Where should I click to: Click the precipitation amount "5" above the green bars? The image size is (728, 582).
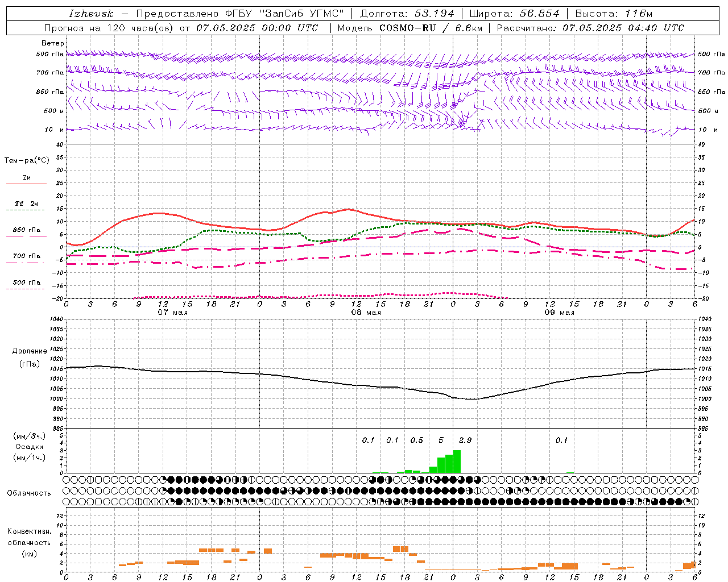point(441,440)
